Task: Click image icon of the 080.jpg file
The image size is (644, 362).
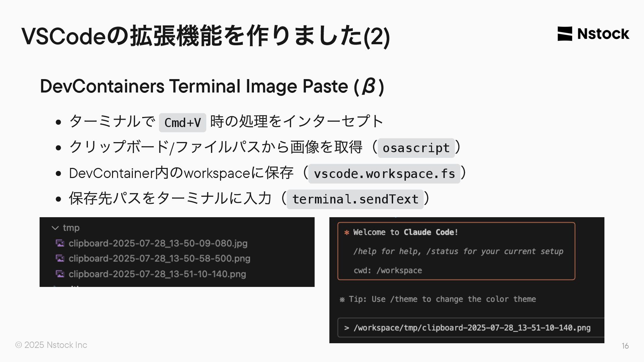Action: [60, 243]
